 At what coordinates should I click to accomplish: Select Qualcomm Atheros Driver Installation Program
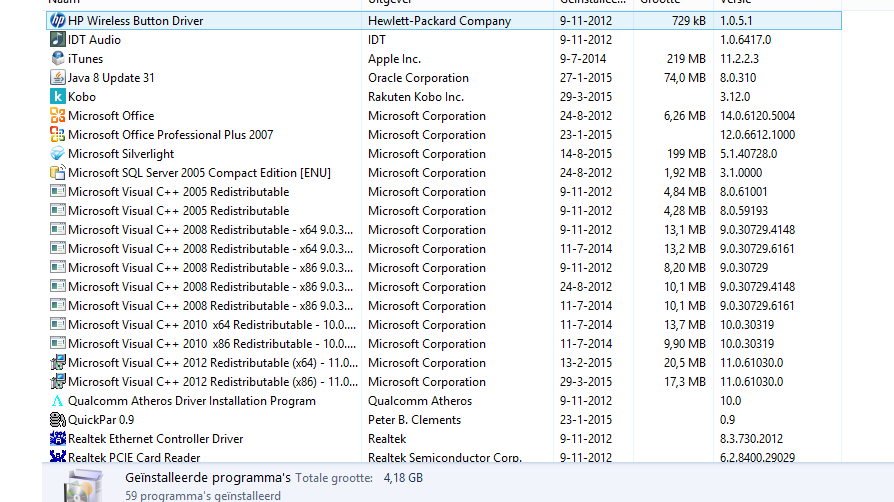444,400
